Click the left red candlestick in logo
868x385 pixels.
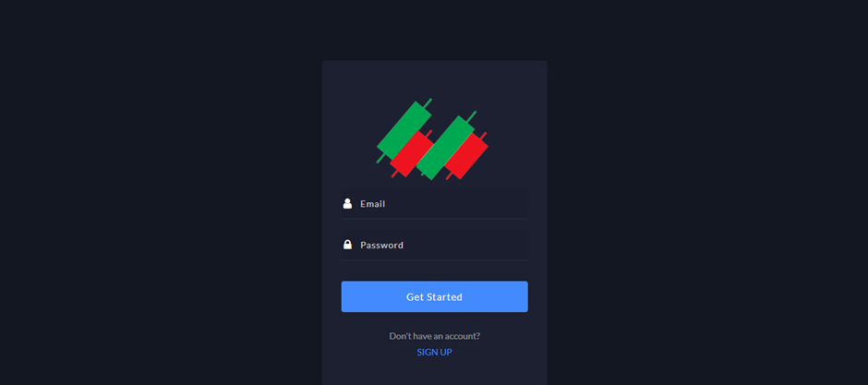point(412,154)
